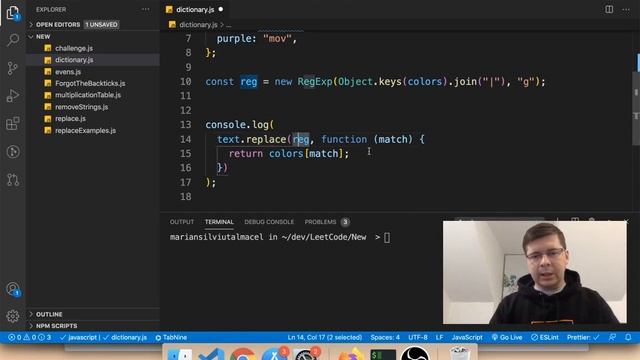640x360 pixels.
Task: Change indentation via Spaces: 4
Action: (385, 338)
